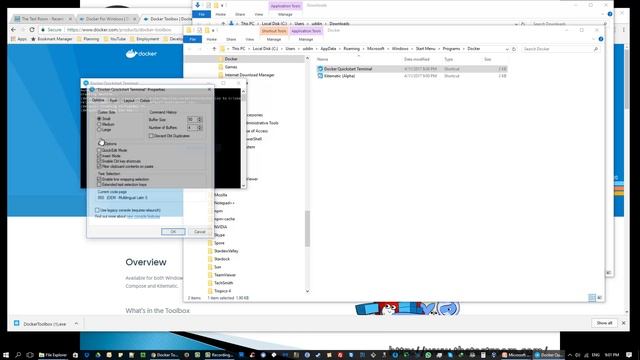Toggle Extended text selection keys checkbox
The image size is (640, 360).
99,184
